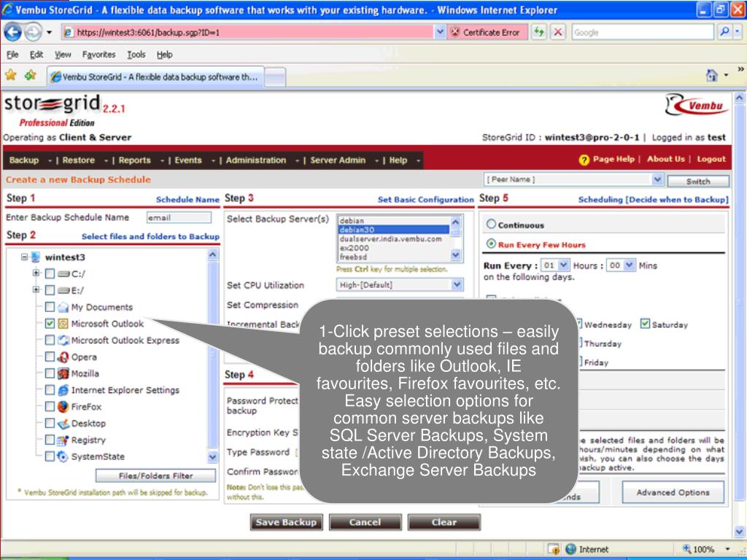Expand the C:/ drive tree node
The image size is (747, 560).
(x=36, y=273)
